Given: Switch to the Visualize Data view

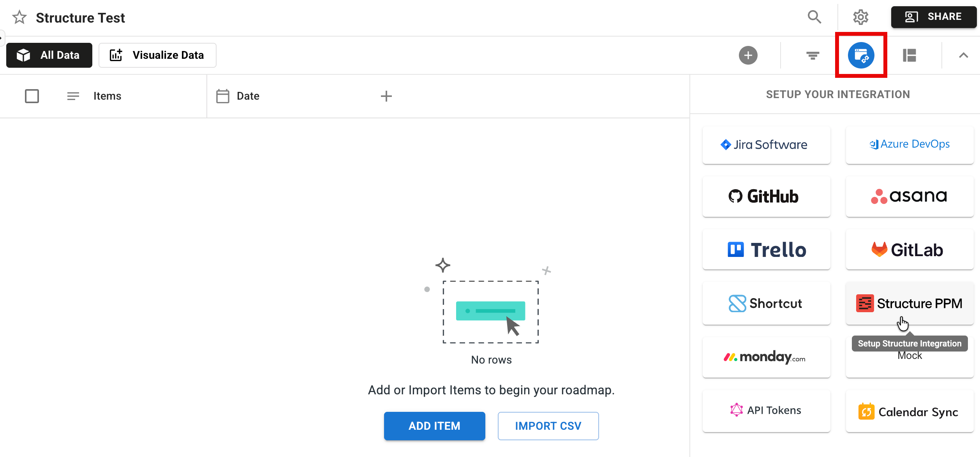Looking at the screenshot, I should point(157,55).
